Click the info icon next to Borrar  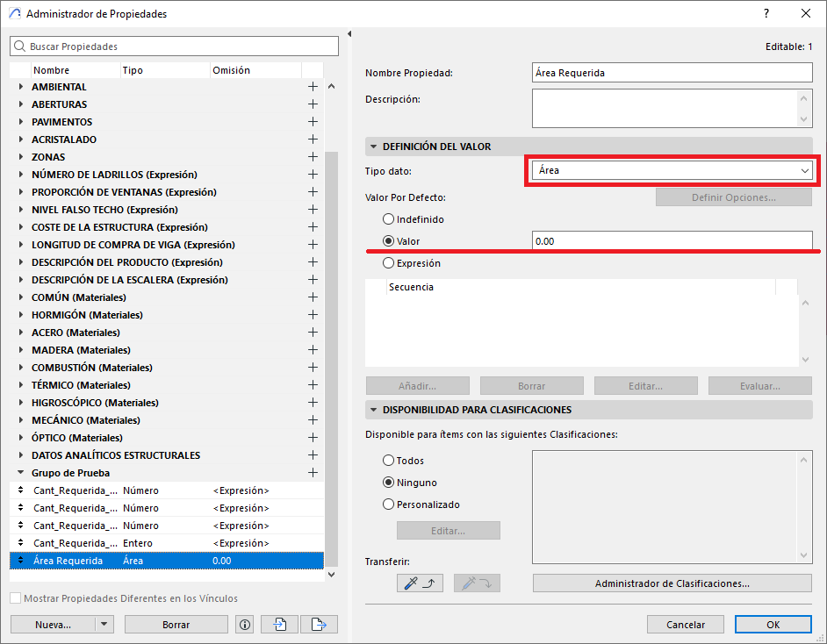(x=245, y=625)
